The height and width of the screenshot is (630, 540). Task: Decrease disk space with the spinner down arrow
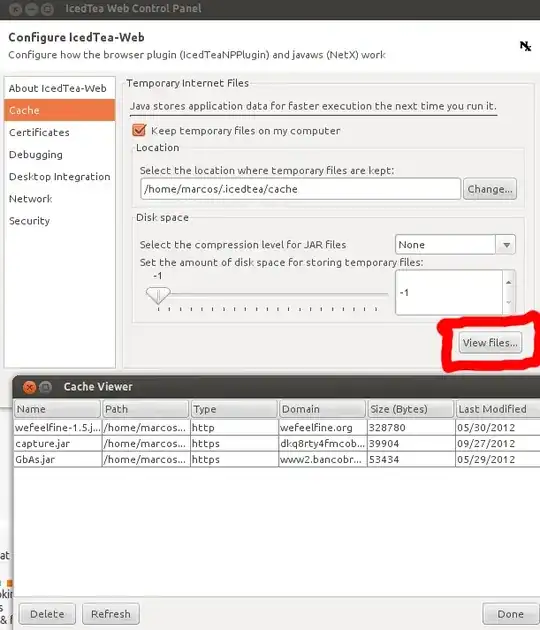click(x=509, y=303)
